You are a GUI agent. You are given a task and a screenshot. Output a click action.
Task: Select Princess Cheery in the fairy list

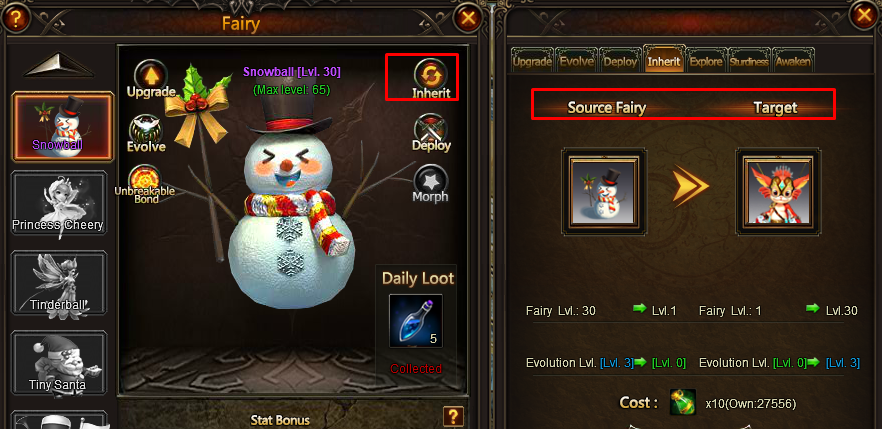click(x=59, y=204)
